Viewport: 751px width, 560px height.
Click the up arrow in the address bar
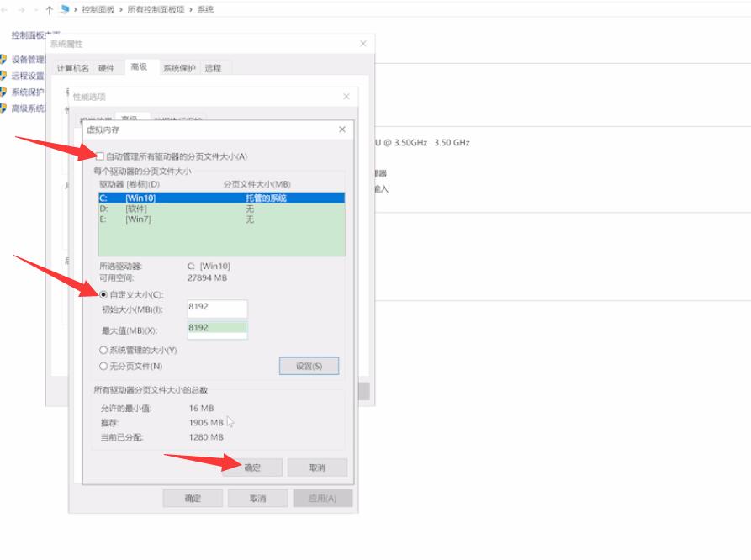click(x=50, y=9)
